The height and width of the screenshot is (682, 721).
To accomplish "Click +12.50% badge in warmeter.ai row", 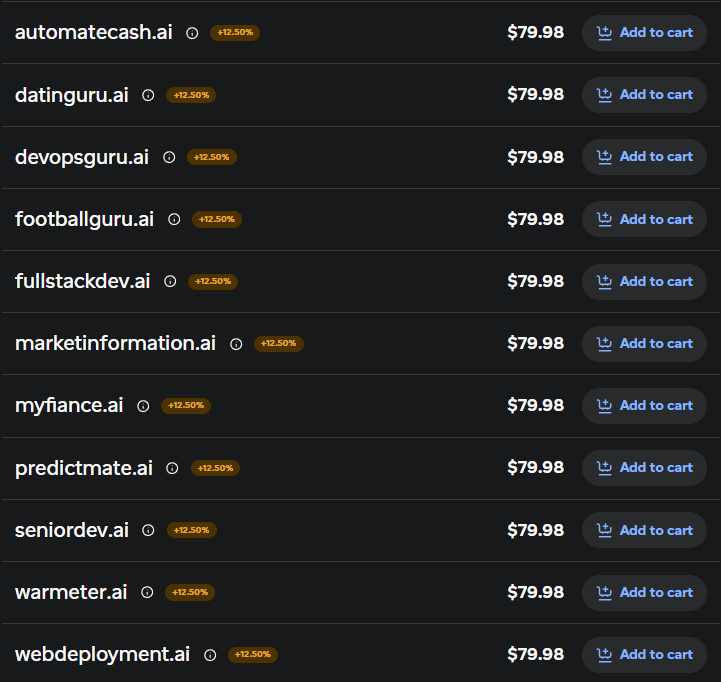I will click(x=190, y=592).
